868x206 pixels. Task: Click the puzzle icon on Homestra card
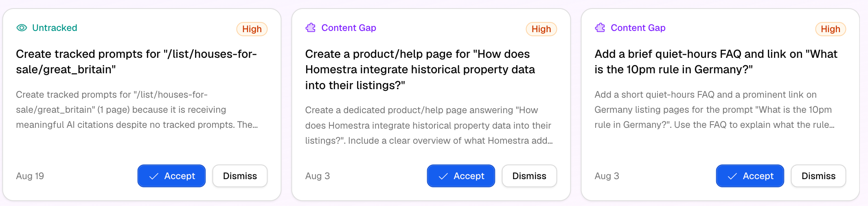tap(311, 28)
